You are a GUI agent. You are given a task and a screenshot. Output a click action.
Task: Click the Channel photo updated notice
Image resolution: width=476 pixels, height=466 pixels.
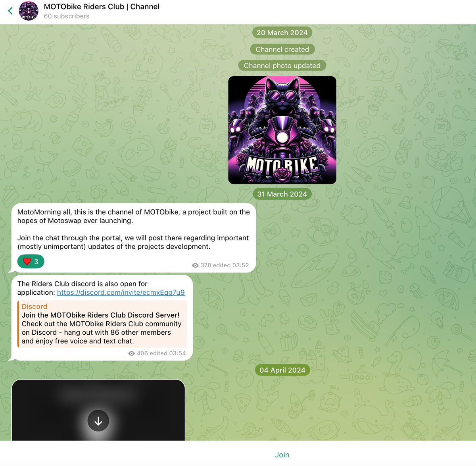tap(282, 65)
